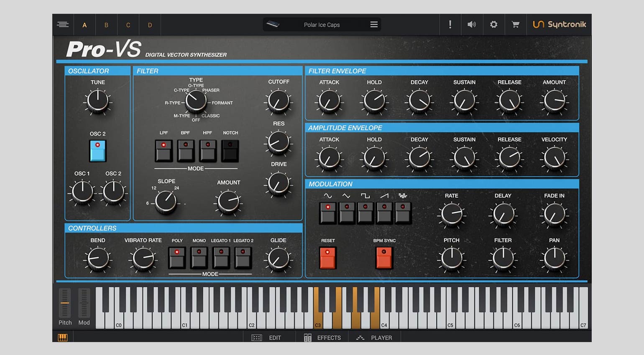The height and width of the screenshot is (355, 644).
Task: Click the speaker volume icon
Action: click(x=471, y=25)
